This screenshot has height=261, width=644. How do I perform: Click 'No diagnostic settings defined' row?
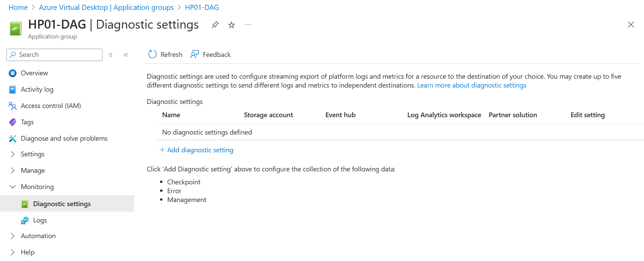[400, 132]
